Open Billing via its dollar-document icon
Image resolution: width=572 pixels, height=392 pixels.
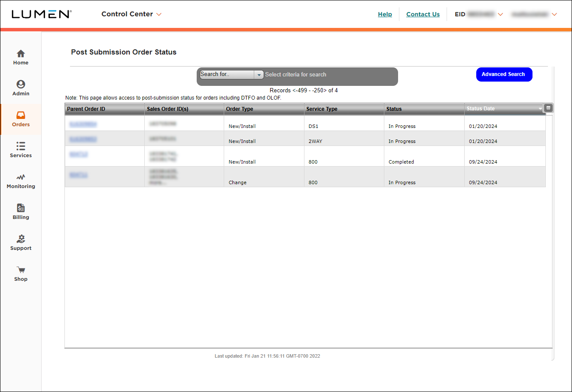coord(21,208)
